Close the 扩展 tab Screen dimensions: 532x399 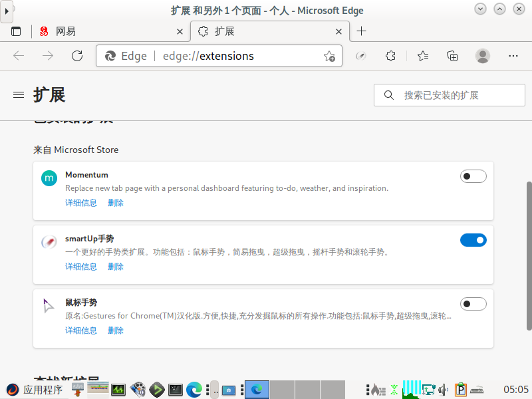(x=338, y=31)
